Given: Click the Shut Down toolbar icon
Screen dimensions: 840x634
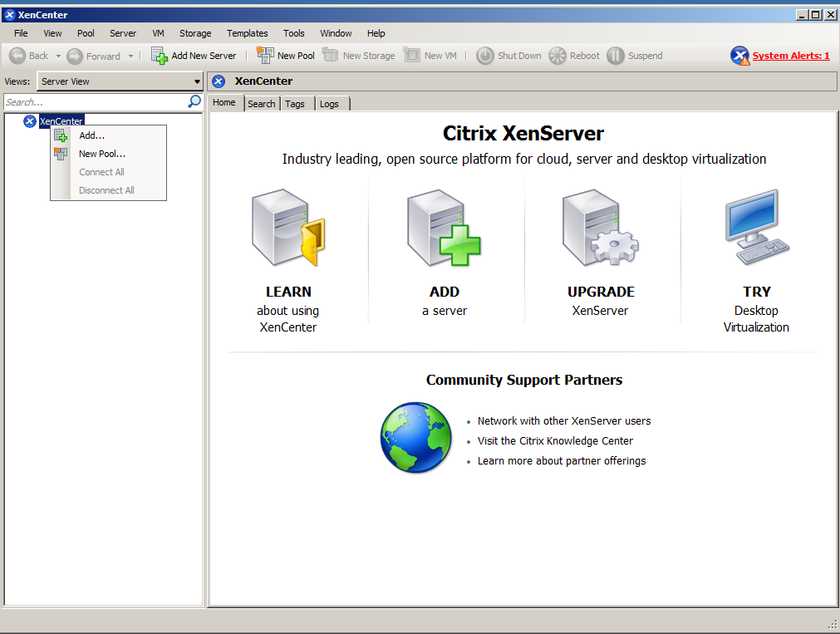Looking at the screenshot, I should (x=484, y=55).
